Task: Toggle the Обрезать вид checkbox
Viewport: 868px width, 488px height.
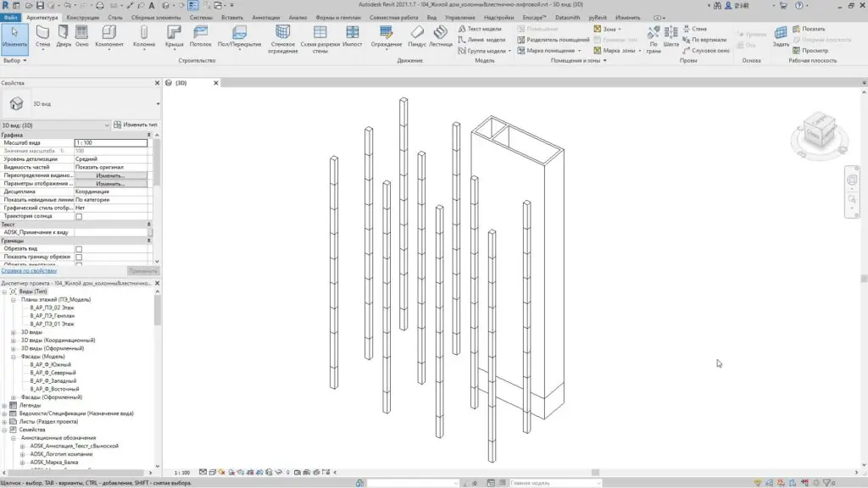Action: 79,248
